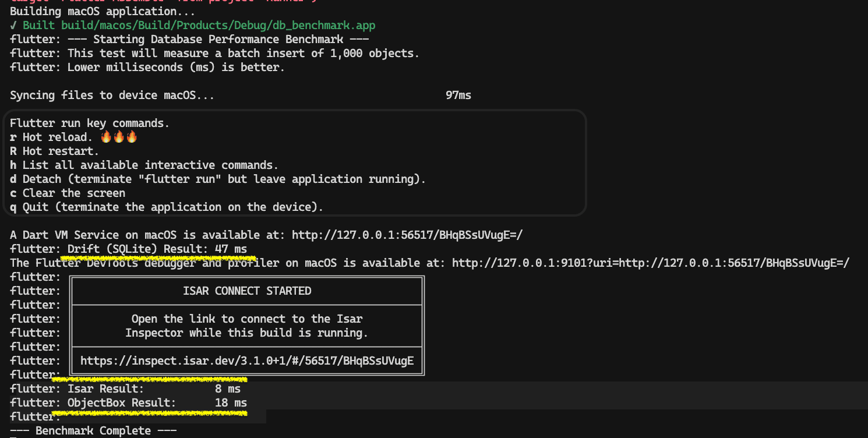The height and width of the screenshot is (438, 868).
Task: Click the 'h List all available interactive commands' line
Action: pos(144,165)
